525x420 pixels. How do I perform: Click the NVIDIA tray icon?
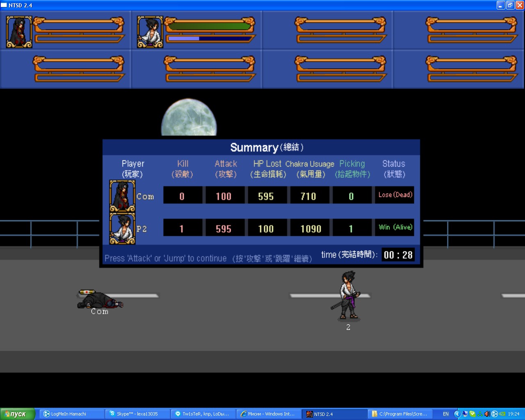pyautogui.click(x=502, y=414)
